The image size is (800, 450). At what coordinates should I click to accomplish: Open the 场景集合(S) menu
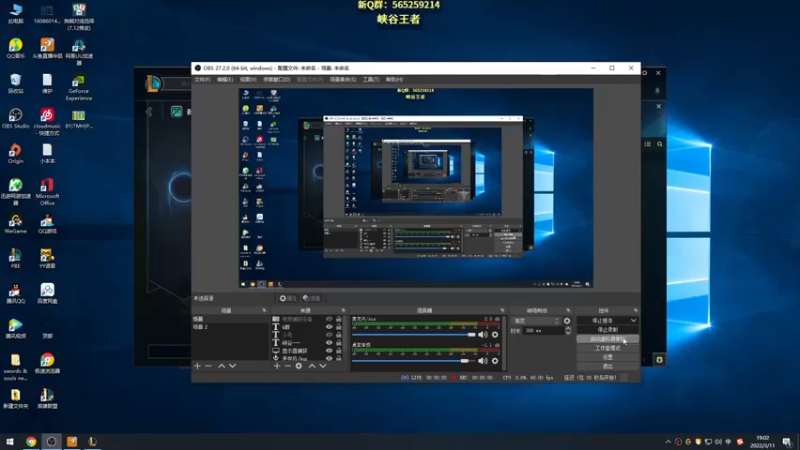[x=343, y=80]
